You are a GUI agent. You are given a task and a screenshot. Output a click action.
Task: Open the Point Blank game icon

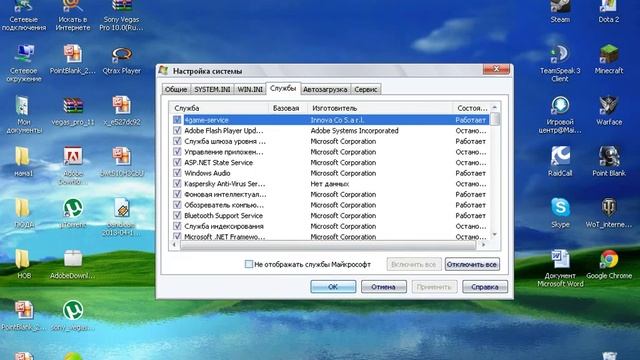point(609,162)
